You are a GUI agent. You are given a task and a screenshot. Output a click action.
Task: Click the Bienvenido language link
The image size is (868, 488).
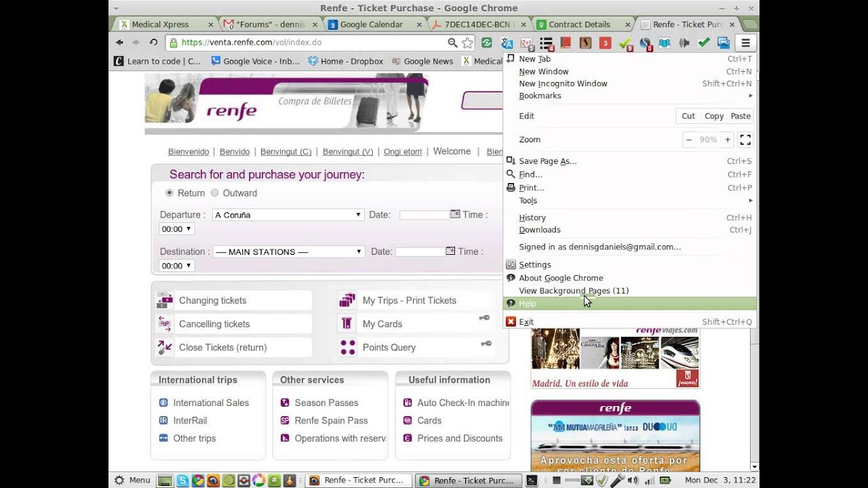[189, 152]
